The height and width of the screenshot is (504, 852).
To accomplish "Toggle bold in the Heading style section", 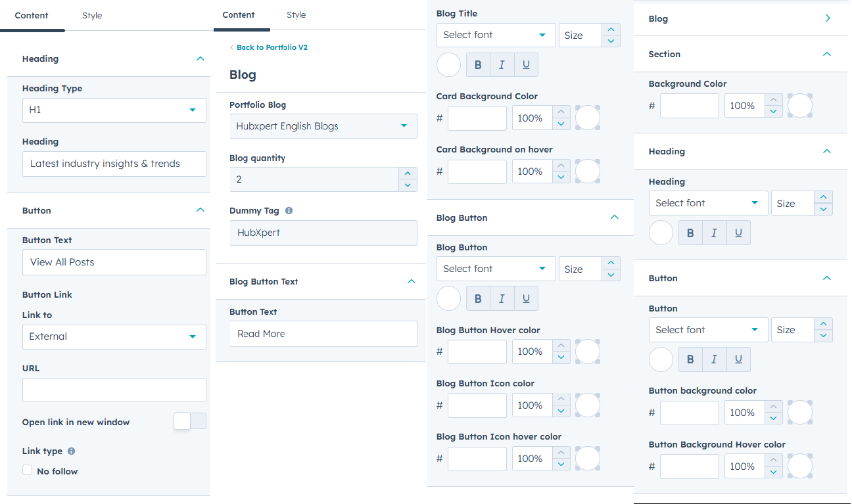I will point(690,233).
